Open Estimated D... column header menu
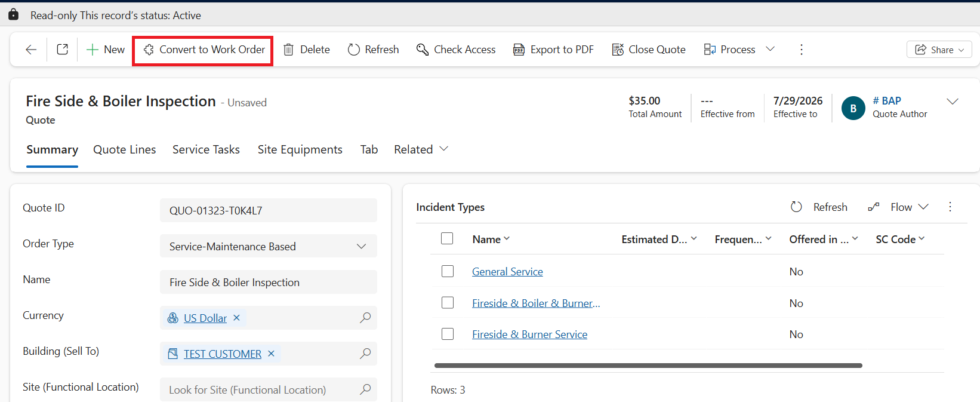 tap(659, 239)
